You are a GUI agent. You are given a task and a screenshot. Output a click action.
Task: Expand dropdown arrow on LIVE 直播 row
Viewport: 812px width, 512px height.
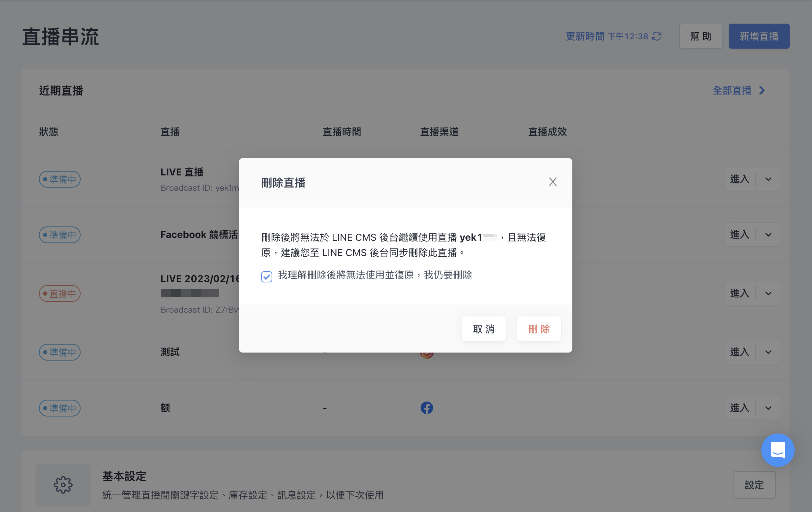coord(768,179)
